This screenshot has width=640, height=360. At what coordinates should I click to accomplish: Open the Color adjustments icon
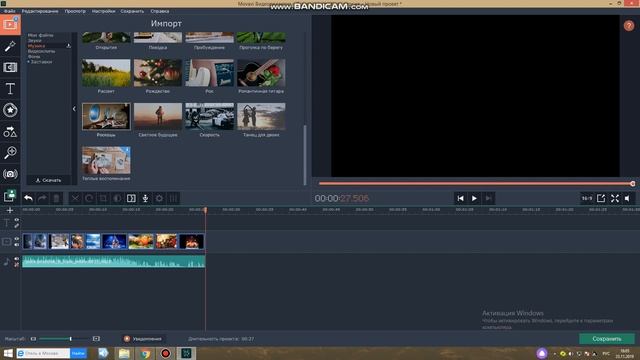[x=117, y=198]
